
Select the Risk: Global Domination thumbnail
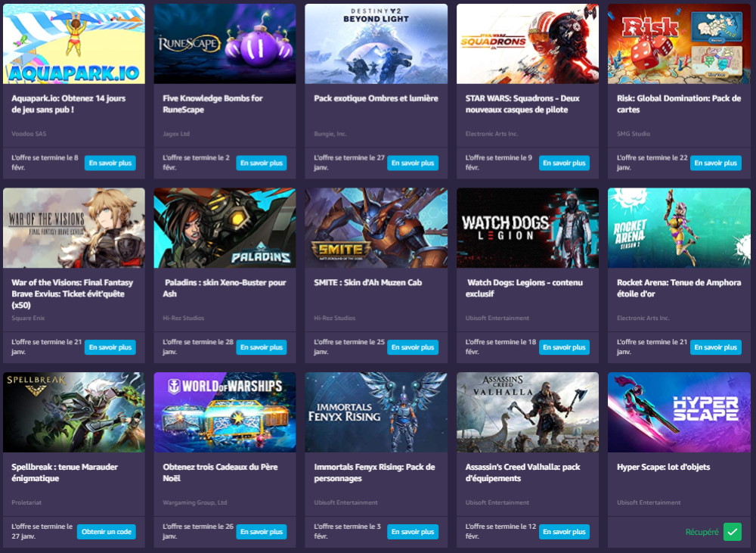click(x=678, y=43)
